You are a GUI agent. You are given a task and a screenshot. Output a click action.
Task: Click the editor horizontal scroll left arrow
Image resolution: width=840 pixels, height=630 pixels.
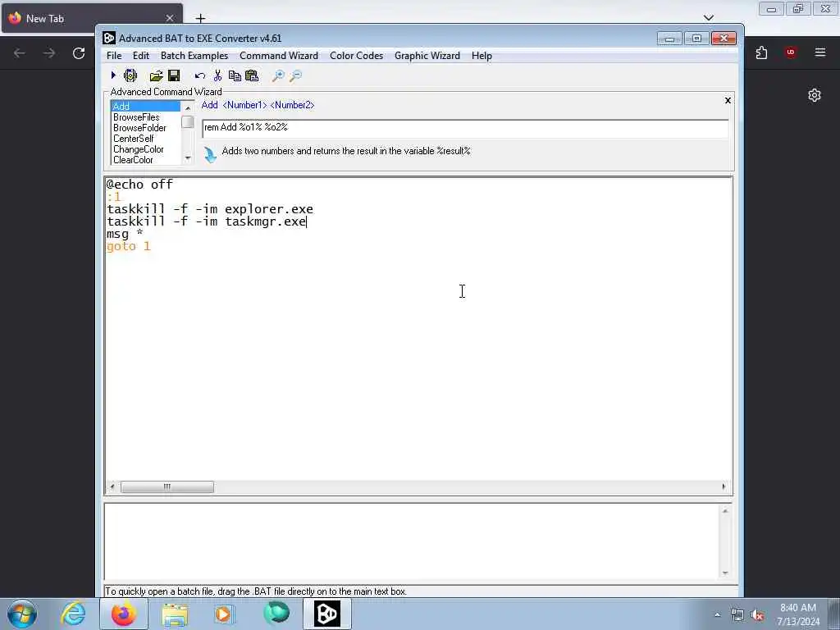point(112,486)
